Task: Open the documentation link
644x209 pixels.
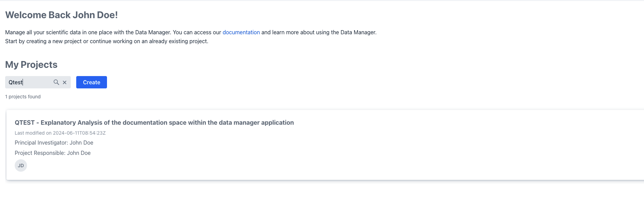Action: tap(241, 32)
